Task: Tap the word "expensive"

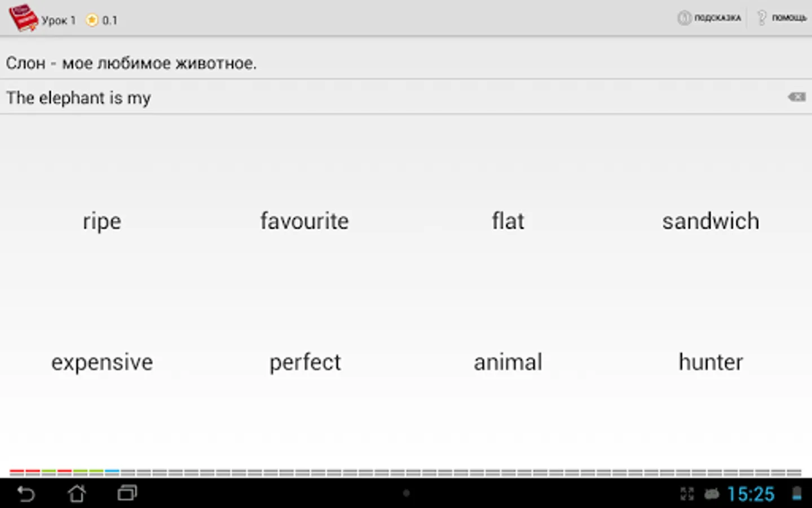Action: click(x=101, y=362)
